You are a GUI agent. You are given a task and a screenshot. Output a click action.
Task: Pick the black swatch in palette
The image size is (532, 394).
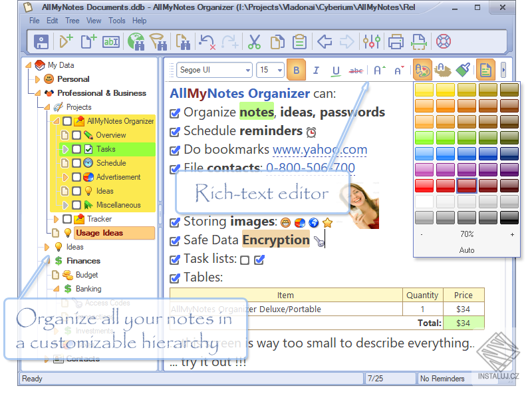(x=509, y=218)
